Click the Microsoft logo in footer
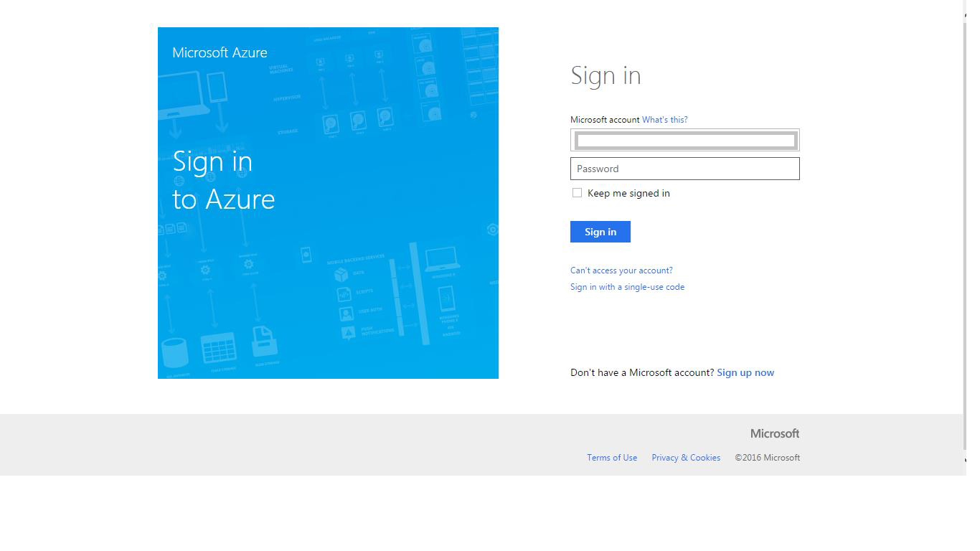 (x=775, y=433)
